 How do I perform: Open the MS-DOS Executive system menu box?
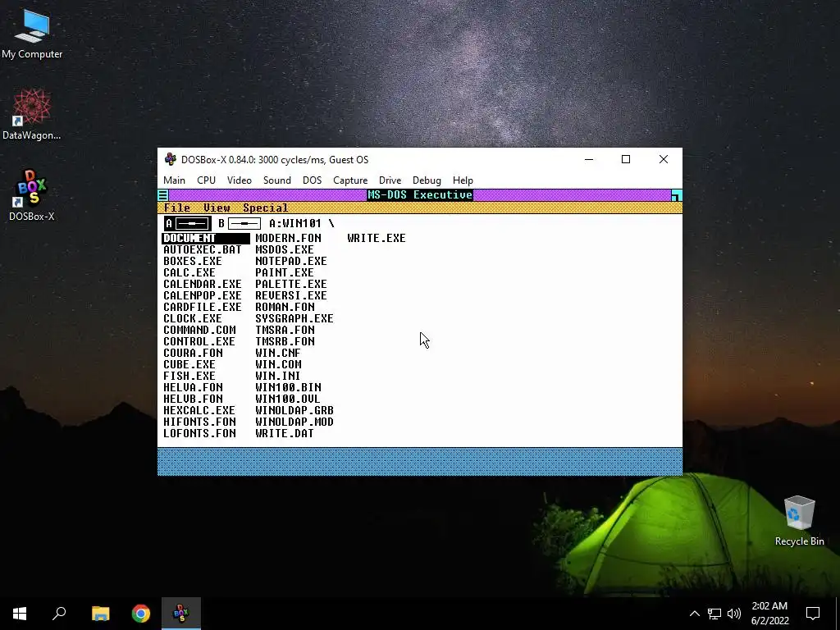pos(163,195)
